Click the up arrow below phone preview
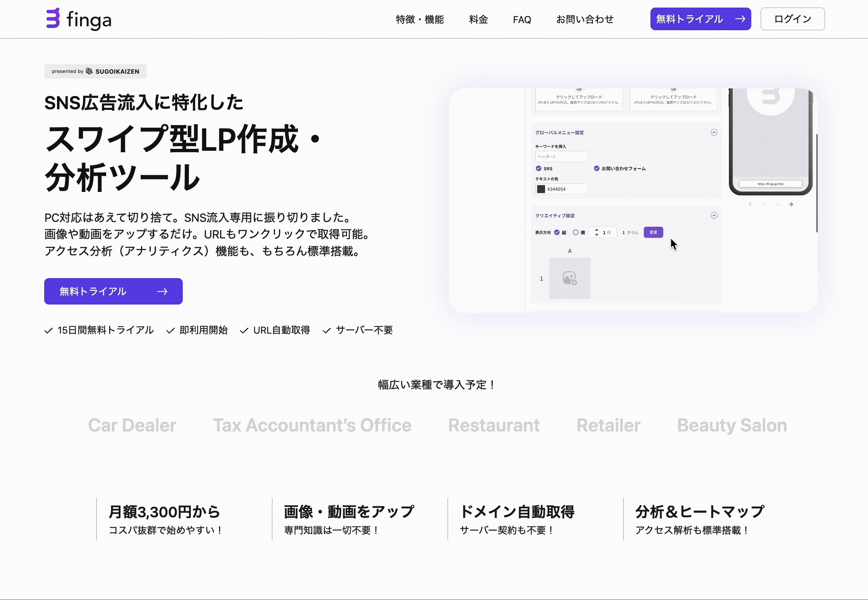 [x=764, y=204]
